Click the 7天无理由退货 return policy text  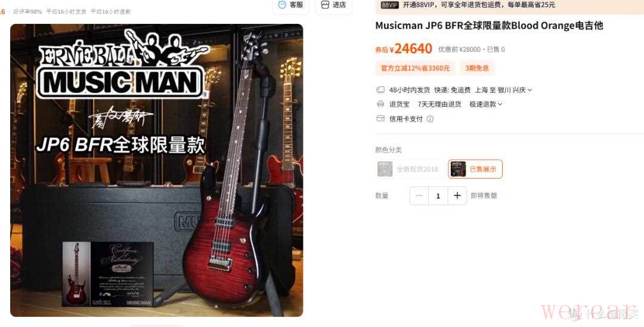coord(439,104)
